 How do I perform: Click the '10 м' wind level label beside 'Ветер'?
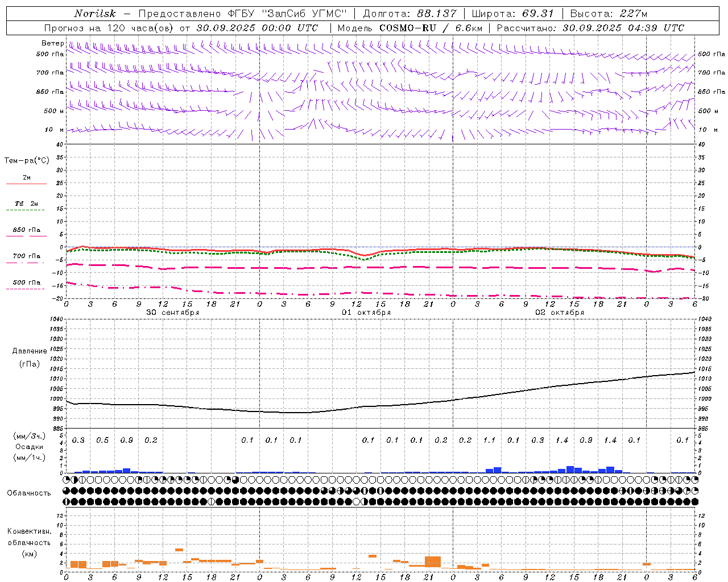point(55,130)
